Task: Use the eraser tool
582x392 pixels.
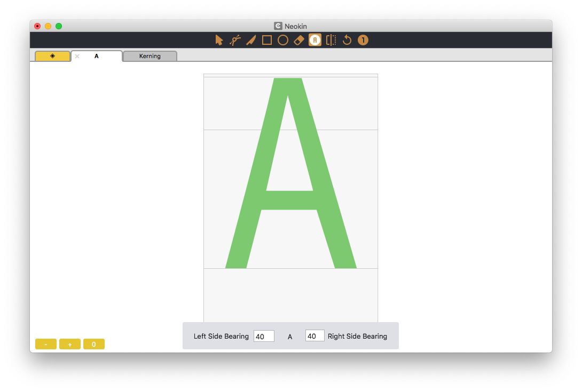Action: [x=298, y=39]
